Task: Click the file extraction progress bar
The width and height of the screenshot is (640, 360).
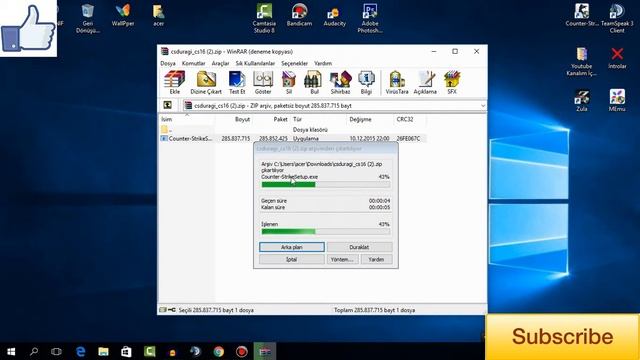Action: coord(326,184)
